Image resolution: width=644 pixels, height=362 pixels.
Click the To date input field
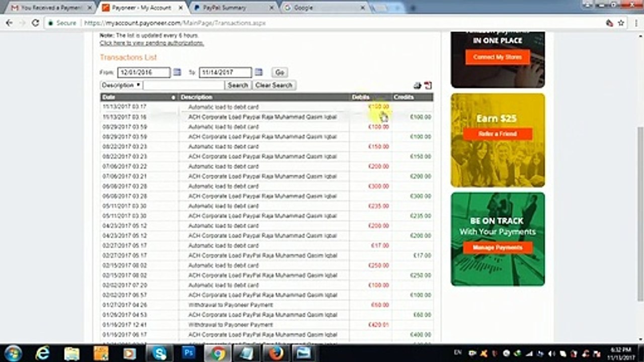point(225,72)
